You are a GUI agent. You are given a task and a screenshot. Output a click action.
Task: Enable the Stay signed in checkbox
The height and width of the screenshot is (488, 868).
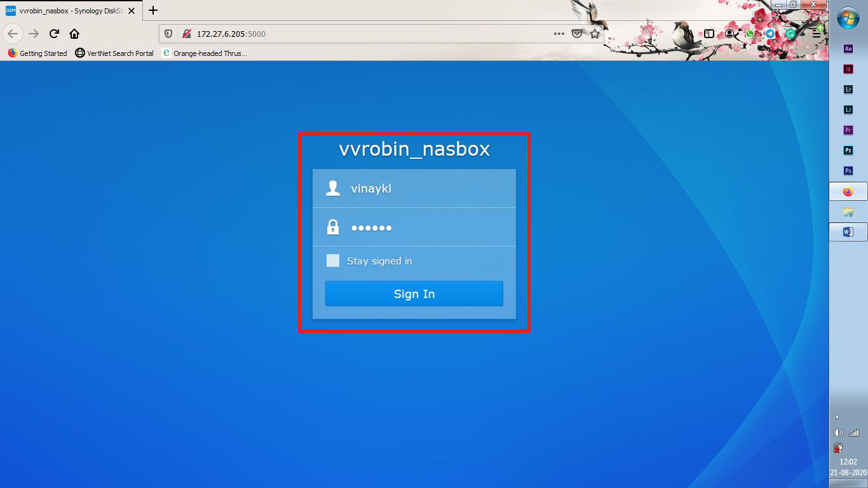click(332, 261)
